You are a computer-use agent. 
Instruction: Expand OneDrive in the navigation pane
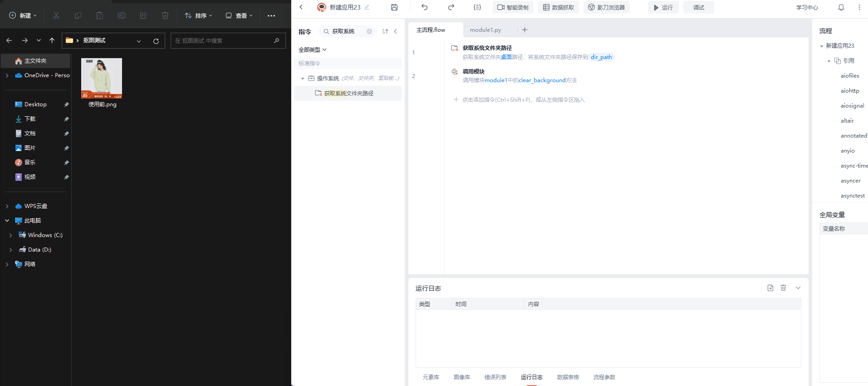[x=7, y=75]
